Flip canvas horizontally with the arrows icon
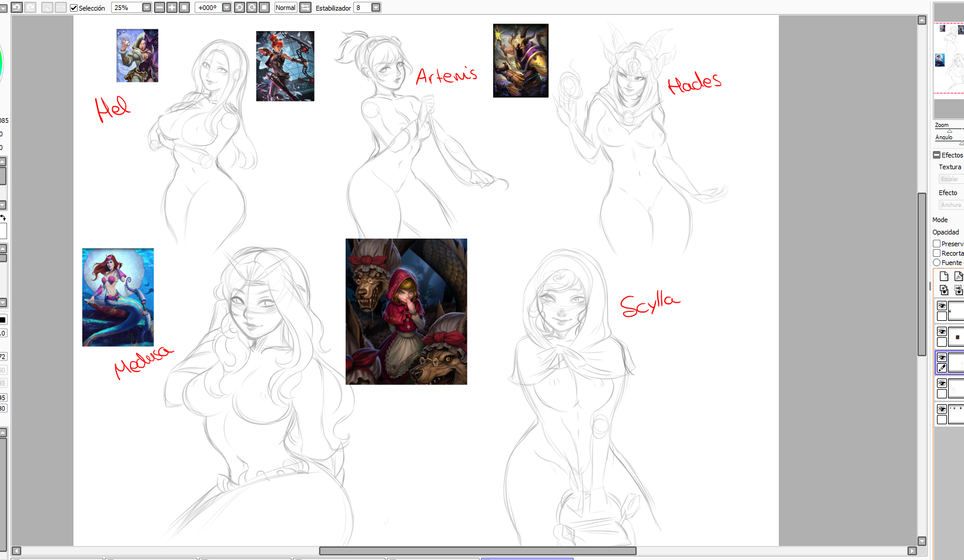964x560 pixels. click(305, 8)
